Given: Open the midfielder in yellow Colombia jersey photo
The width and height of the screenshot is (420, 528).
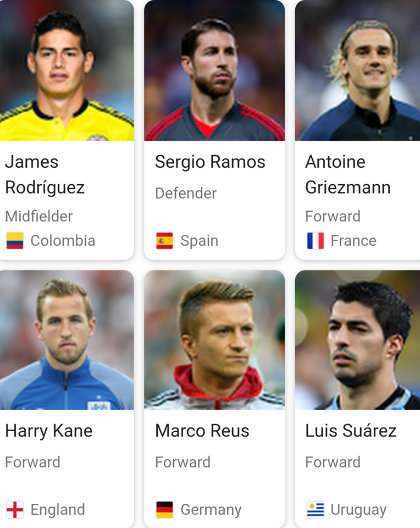Looking at the screenshot, I should click(x=67, y=70).
